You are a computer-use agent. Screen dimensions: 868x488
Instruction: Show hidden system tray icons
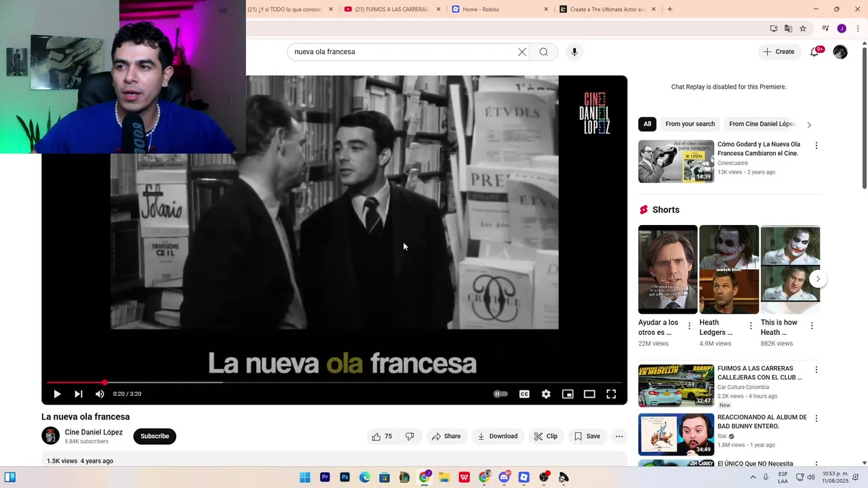pyautogui.click(x=753, y=477)
